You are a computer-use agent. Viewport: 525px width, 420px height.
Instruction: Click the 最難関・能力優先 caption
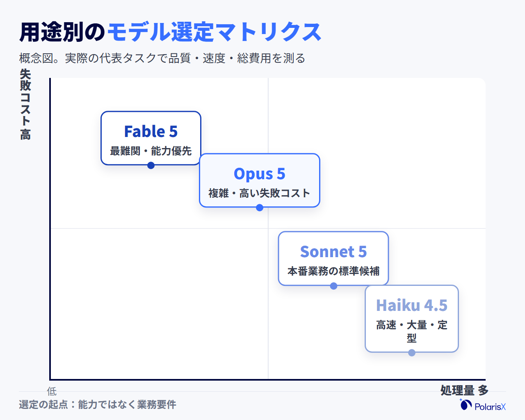coord(151,151)
